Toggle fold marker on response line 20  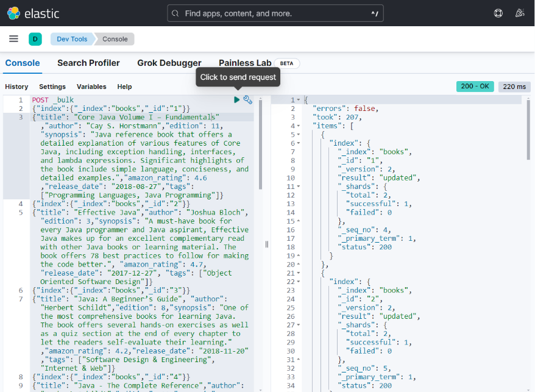tap(299, 265)
